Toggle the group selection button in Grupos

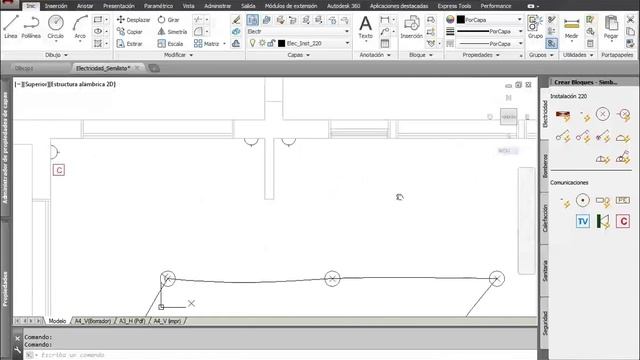551,43
